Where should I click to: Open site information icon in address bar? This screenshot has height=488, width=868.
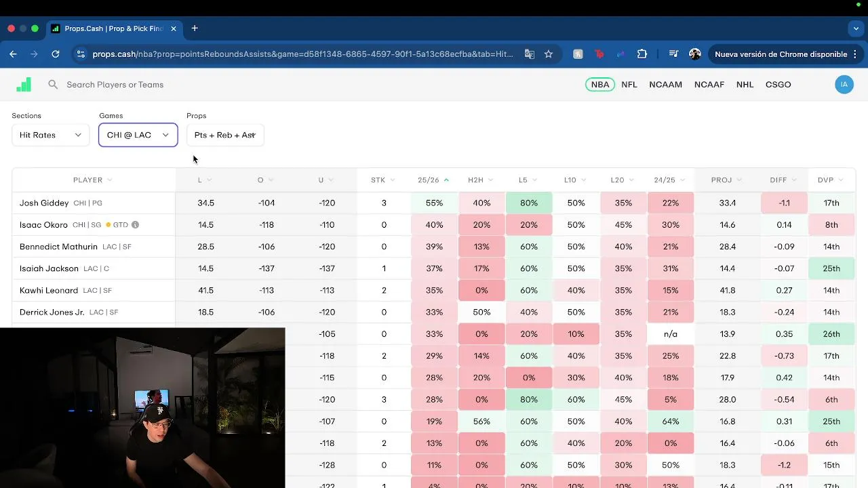click(80, 54)
